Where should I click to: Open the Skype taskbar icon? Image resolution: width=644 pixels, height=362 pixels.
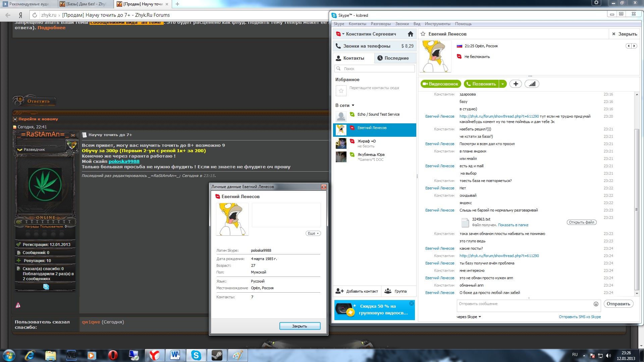[x=196, y=355]
